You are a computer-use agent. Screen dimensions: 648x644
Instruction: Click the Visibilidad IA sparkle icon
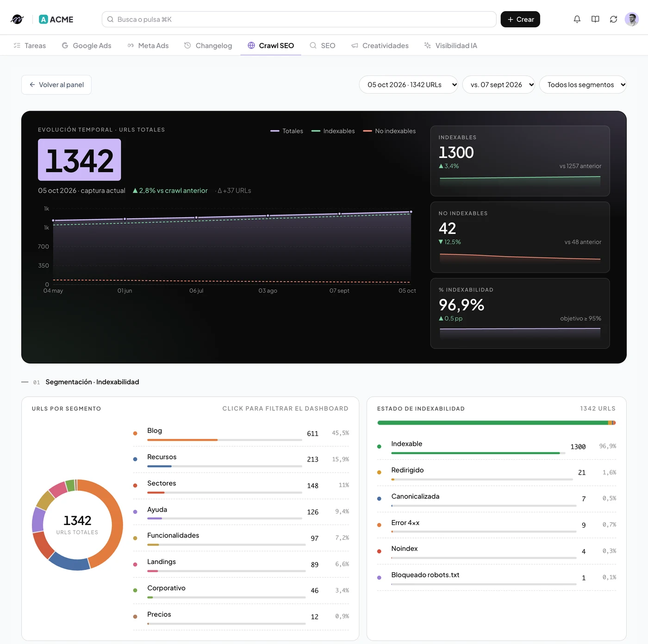pyautogui.click(x=428, y=45)
